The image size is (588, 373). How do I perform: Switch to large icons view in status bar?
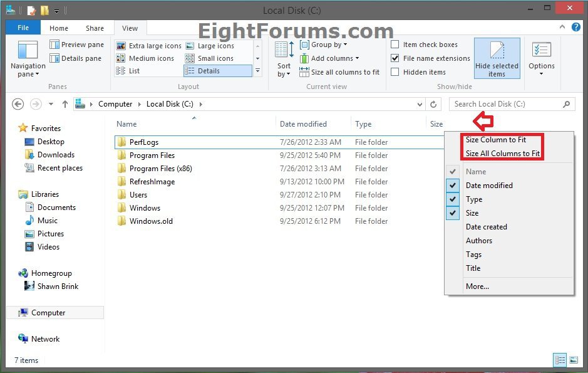tap(573, 359)
